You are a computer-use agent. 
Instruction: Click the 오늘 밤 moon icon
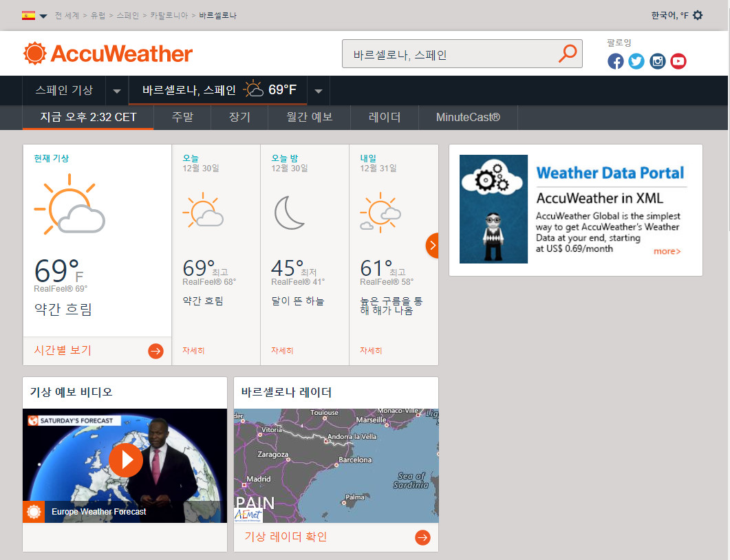[290, 213]
